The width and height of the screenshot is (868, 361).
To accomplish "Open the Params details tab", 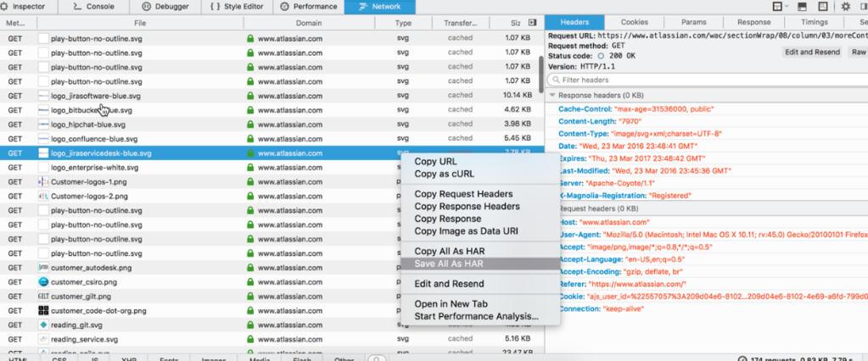I will tap(694, 23).
